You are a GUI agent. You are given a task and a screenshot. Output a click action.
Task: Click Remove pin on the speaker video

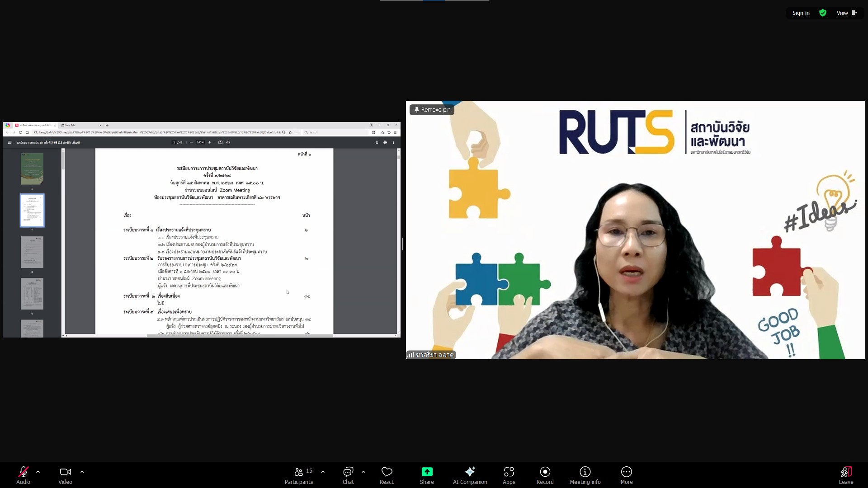click(x=432, y=110)
